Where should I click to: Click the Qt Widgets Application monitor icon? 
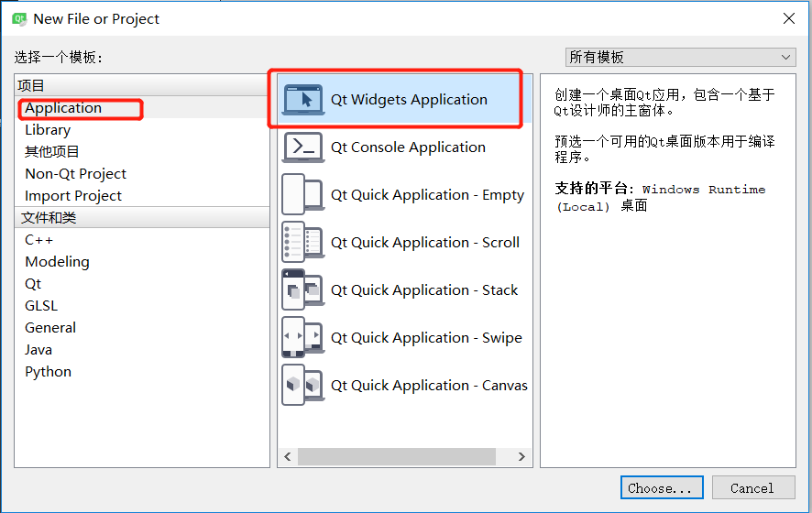(303, 99)
